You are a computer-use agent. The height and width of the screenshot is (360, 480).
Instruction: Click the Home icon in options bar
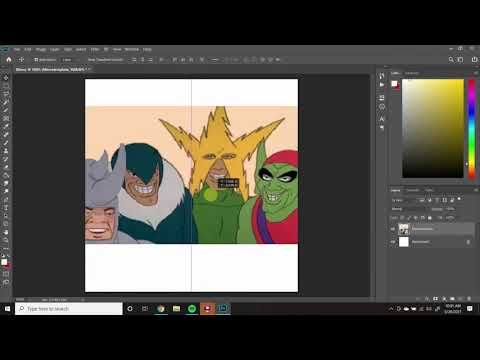9,60
